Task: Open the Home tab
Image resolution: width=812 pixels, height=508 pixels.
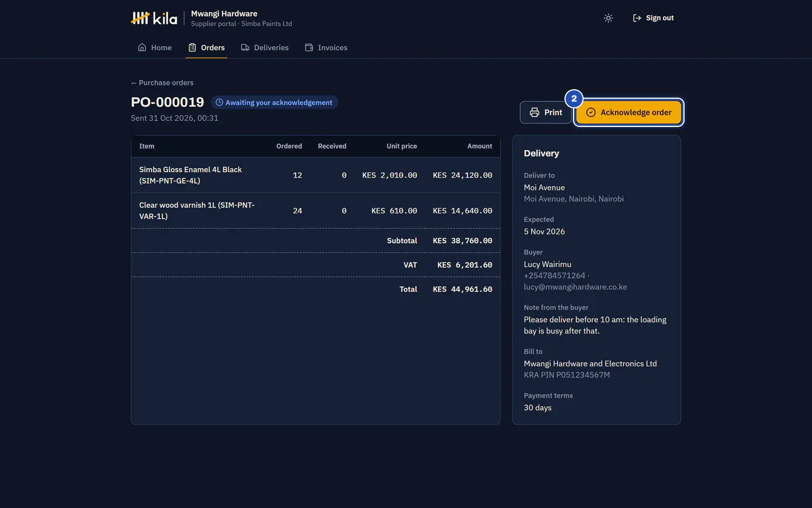Action: coord(155,47)
